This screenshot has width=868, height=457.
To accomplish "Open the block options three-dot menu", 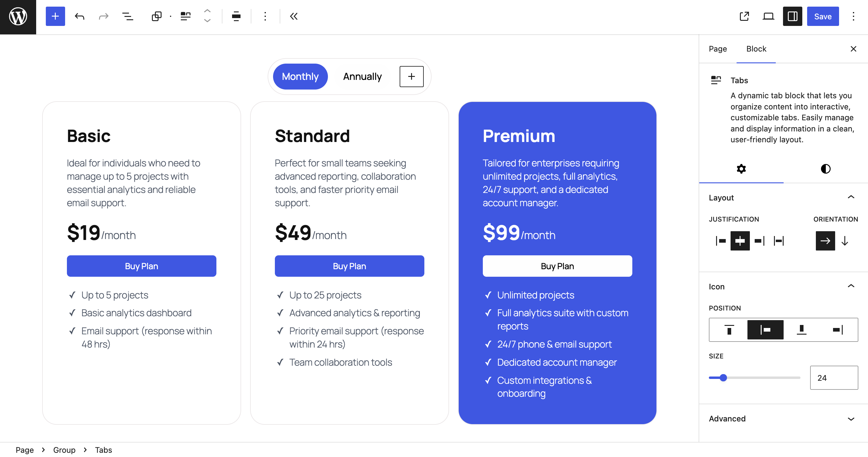I will coord(265,16).
